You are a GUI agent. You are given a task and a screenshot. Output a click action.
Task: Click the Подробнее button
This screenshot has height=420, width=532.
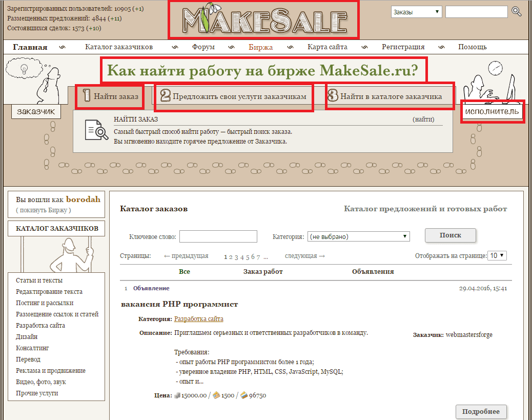(x=481, y=411)
